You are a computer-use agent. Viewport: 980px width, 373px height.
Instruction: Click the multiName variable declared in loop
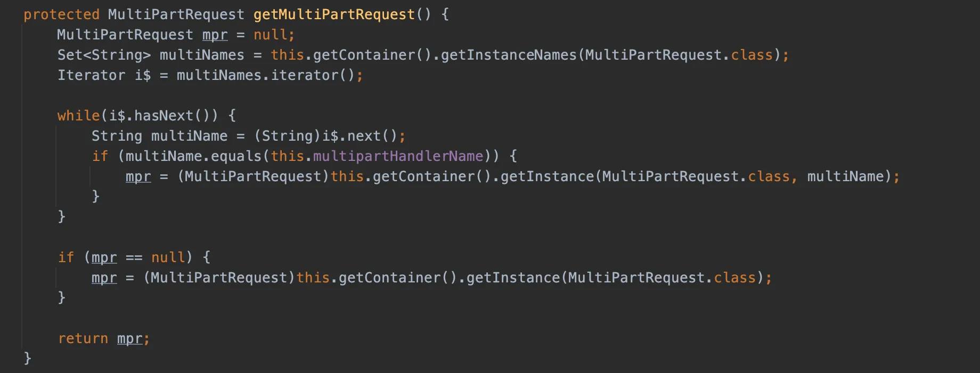click(189, 136)
